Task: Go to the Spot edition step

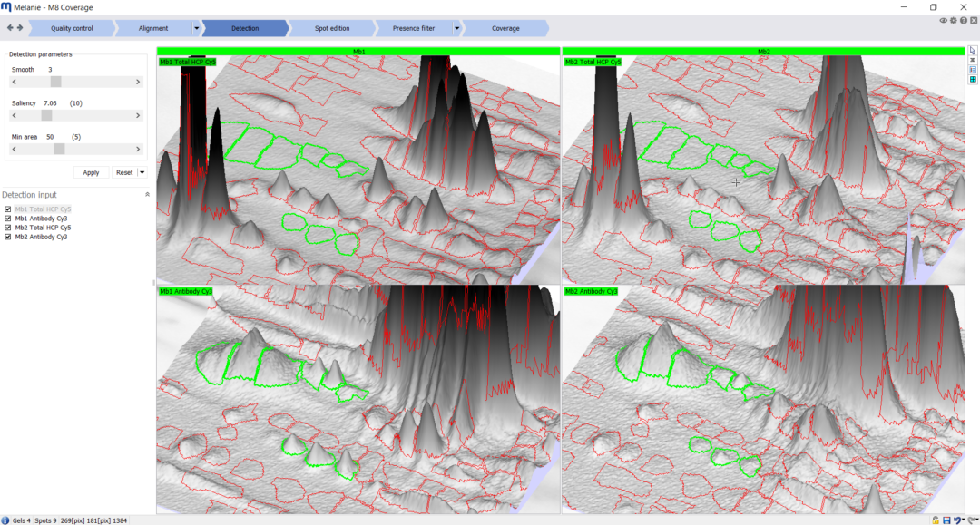Action: tap(333, 28)
